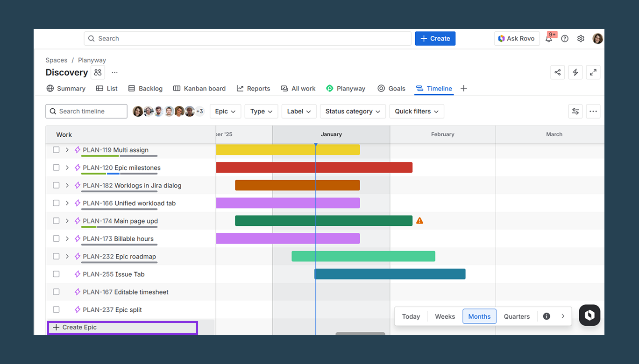This screenshot has width=639, height=364.
Task: Tick the checkbox for PLAN-120 Epic milestones
Action: pos(56,168)
